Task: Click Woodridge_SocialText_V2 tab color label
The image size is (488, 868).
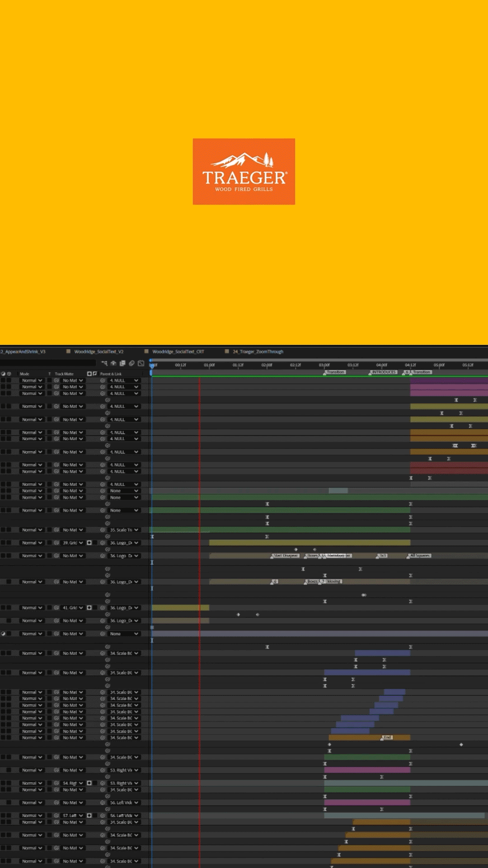Action: point(68,351)
